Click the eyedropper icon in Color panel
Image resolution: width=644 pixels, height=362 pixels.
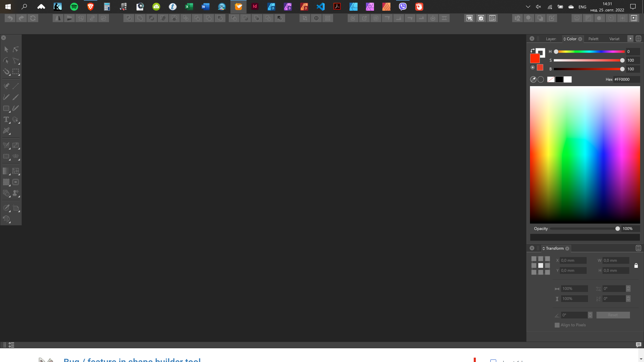tap(533, 79)
